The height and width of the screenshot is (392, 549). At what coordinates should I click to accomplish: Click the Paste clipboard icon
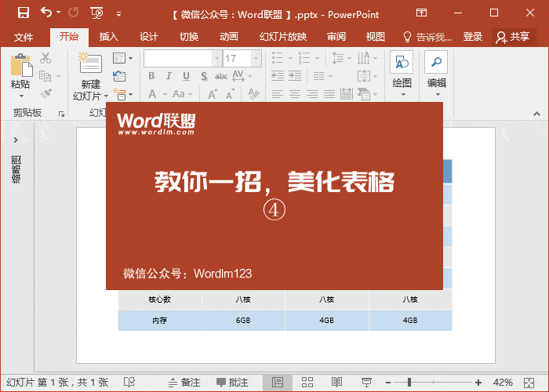pyautogui.click(x=21, y=65)
